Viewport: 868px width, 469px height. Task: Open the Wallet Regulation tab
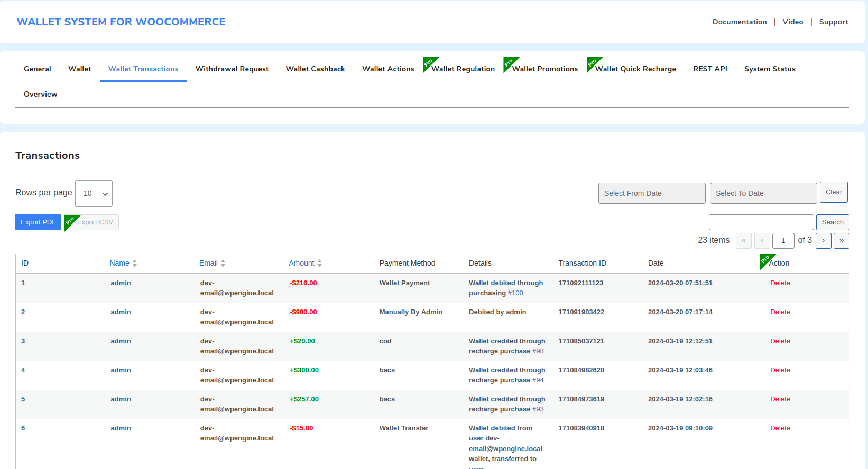463,69
